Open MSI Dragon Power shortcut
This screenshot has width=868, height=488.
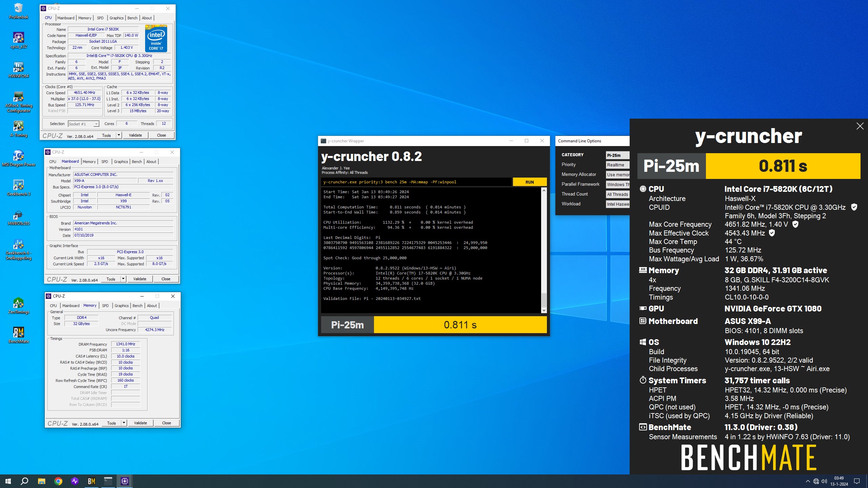coord(19,159)
